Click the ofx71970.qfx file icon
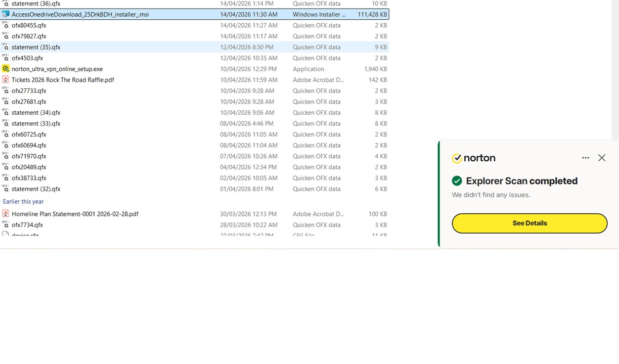 click(6, 156)
